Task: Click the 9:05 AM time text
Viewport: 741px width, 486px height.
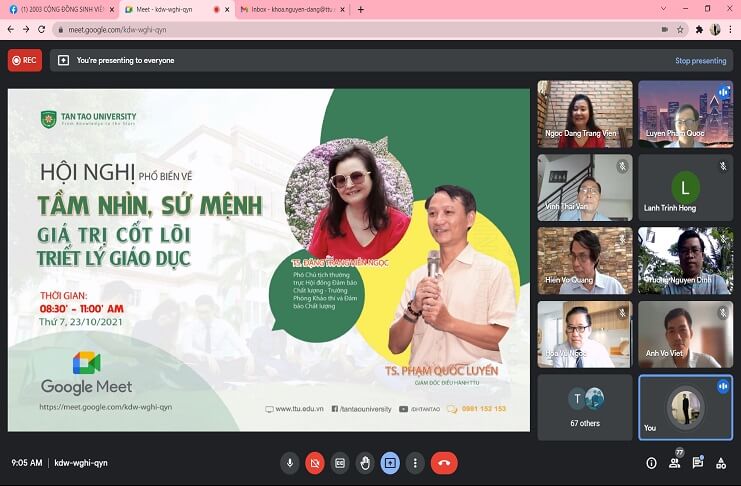Action: coord(27,463)
